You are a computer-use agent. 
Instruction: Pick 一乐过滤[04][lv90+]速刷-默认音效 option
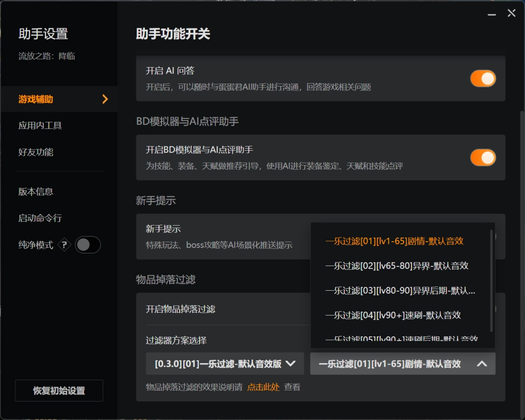coord(393,315)
